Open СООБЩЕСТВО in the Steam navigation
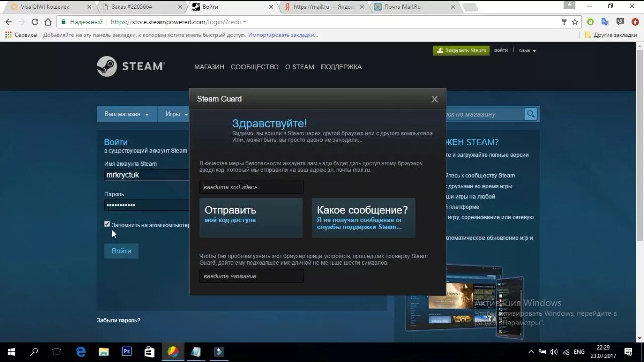Screen dimensions: 644x362 coord(255,67)
